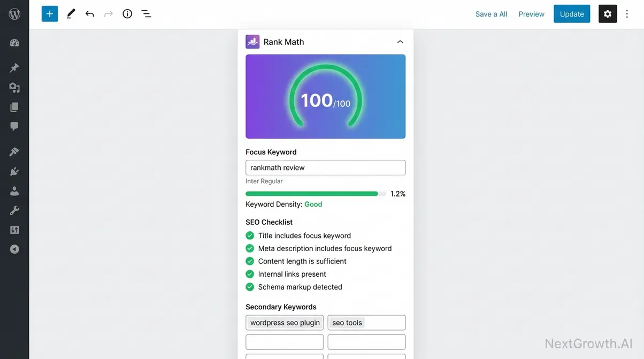Image resolution: width=644 pixels, height=359 pixels.
Task: Open the Media icon in the admin sidebar
Action: click(x=14, y=87)
